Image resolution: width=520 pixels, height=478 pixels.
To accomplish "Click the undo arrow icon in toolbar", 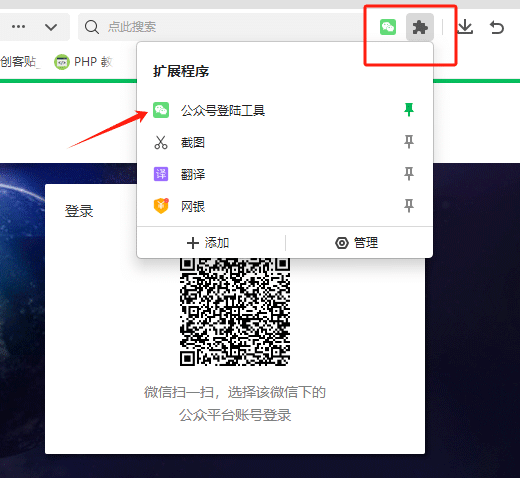I will click(x=496, y=27).
